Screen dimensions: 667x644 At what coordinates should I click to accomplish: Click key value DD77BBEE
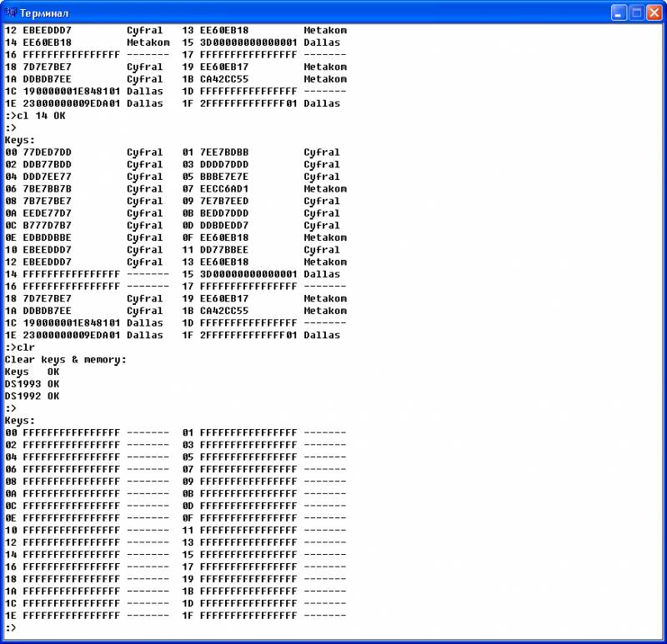[224, 250]
